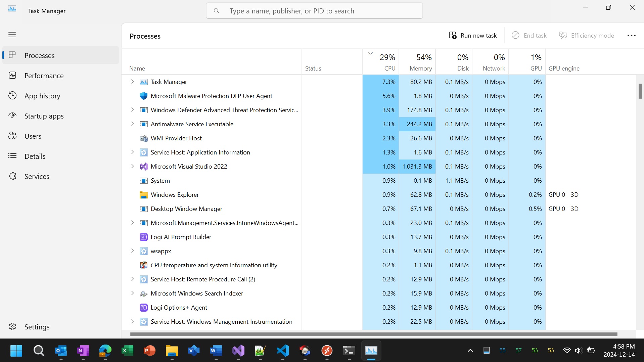The image size is (644, 362).
Task: Sort processes by the Memory column header
Action: pyautogui.click(x=417, y=62)
